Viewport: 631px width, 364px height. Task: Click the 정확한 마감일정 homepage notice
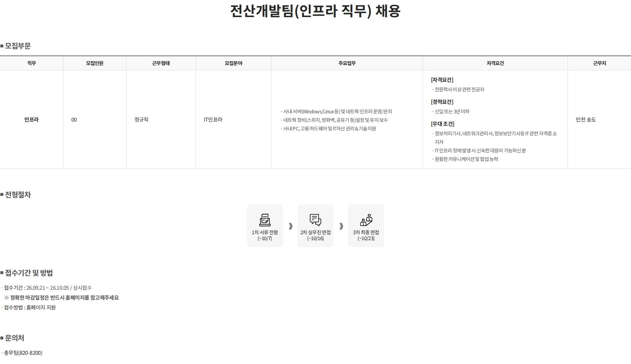[x=61, y=298]
